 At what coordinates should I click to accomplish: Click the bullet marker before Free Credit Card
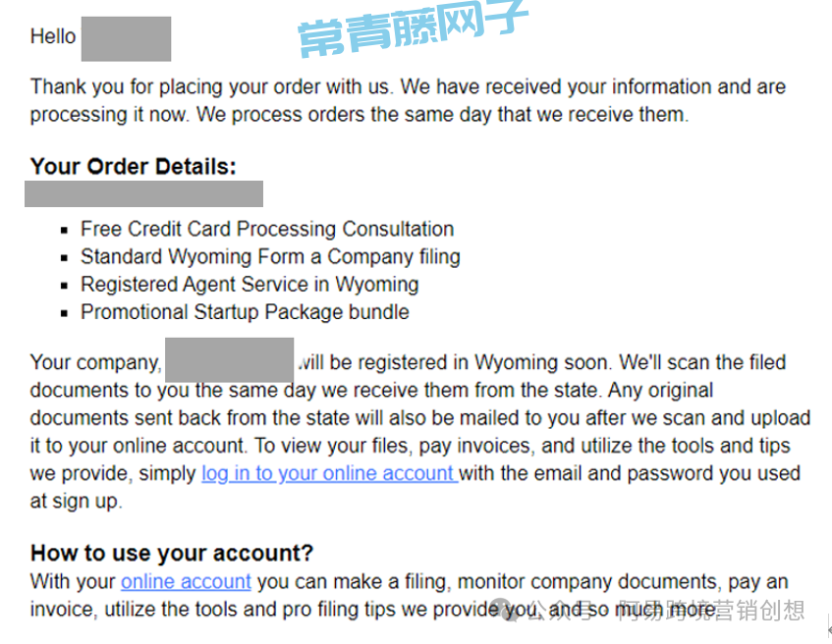(65, 230)
